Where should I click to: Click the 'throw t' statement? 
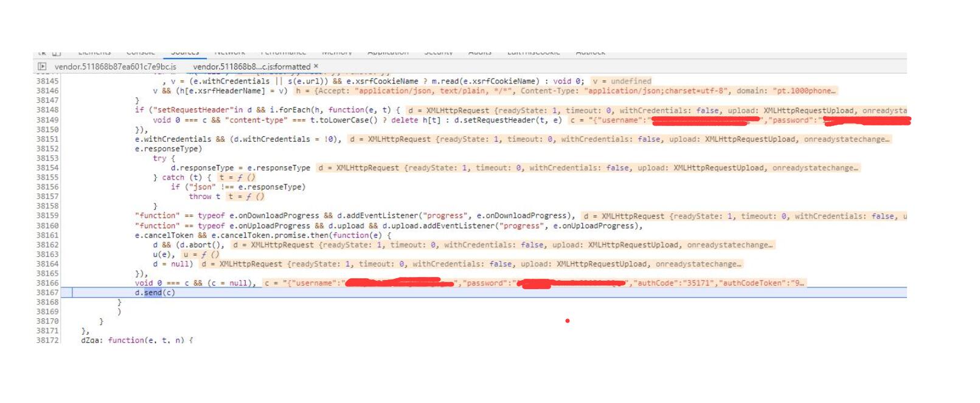point(204,197)
